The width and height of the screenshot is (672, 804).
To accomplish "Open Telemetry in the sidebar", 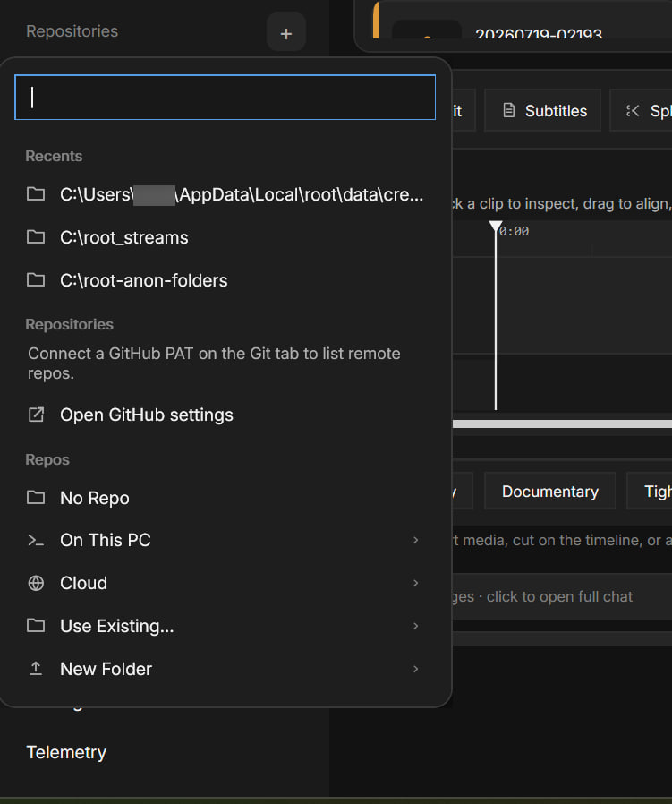I will pos(66,752).
